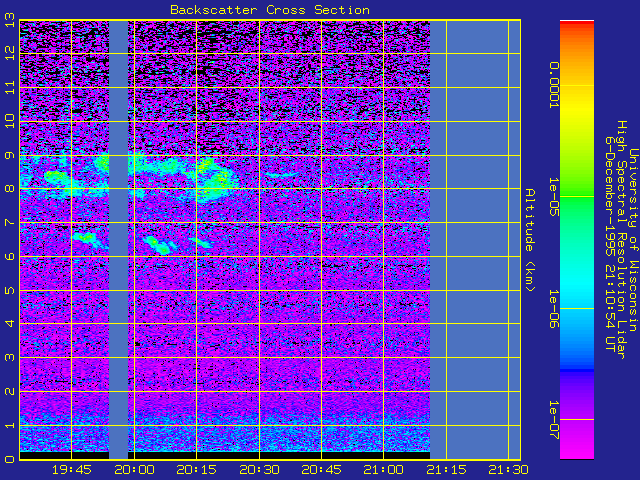Click the altitude label 1
Screen dimensions: 640x480
coord(10,425)
